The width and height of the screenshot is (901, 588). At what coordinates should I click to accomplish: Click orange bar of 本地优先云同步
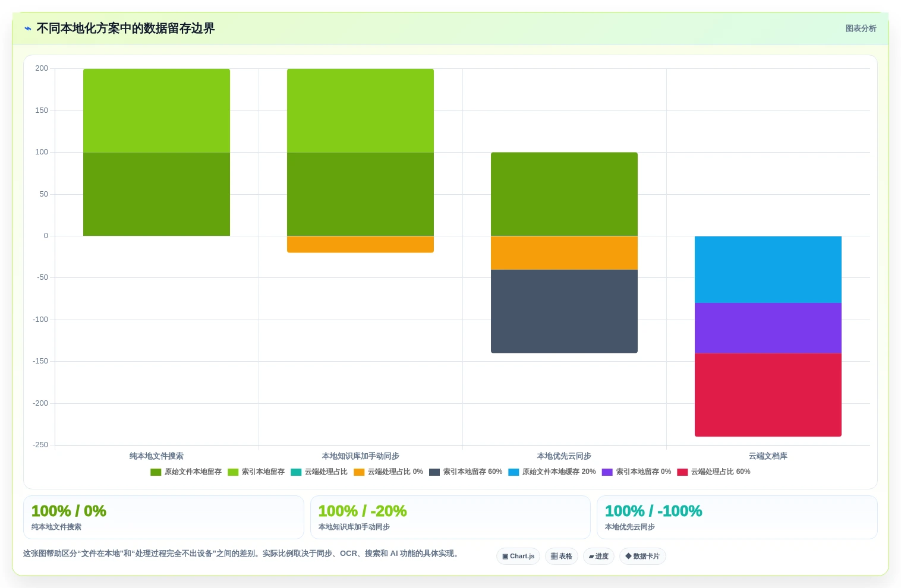click(x=564, y=253)
